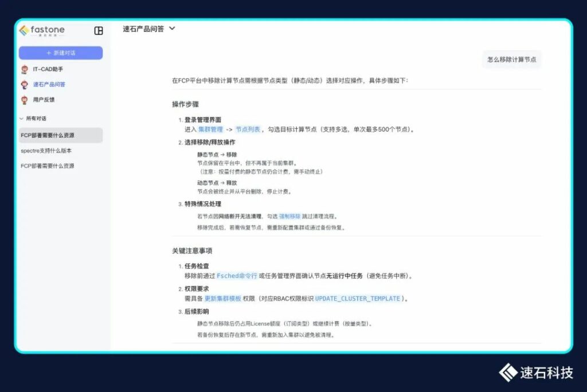Start a chat with 新建对话 button

point(61,53)
